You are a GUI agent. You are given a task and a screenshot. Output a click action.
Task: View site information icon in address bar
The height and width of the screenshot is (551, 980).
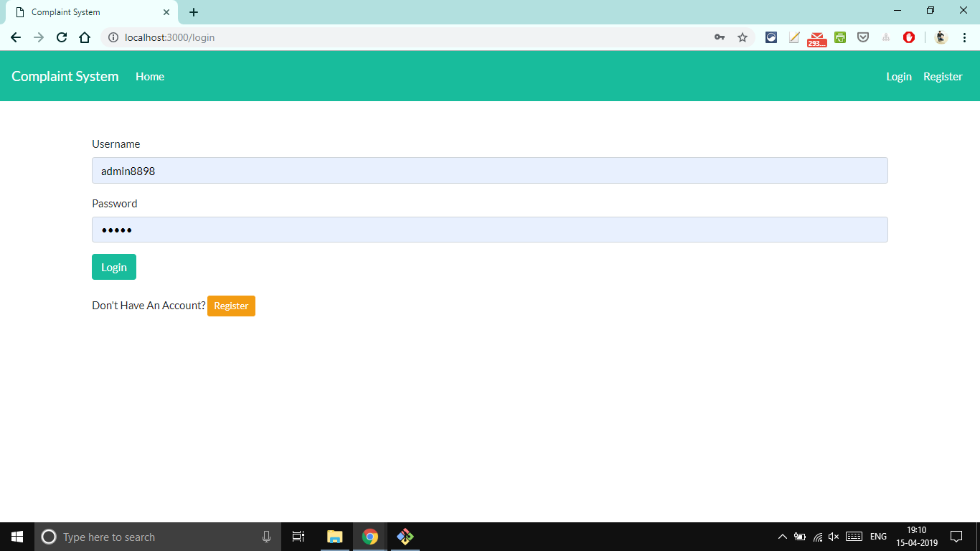[x=113, y=37]
